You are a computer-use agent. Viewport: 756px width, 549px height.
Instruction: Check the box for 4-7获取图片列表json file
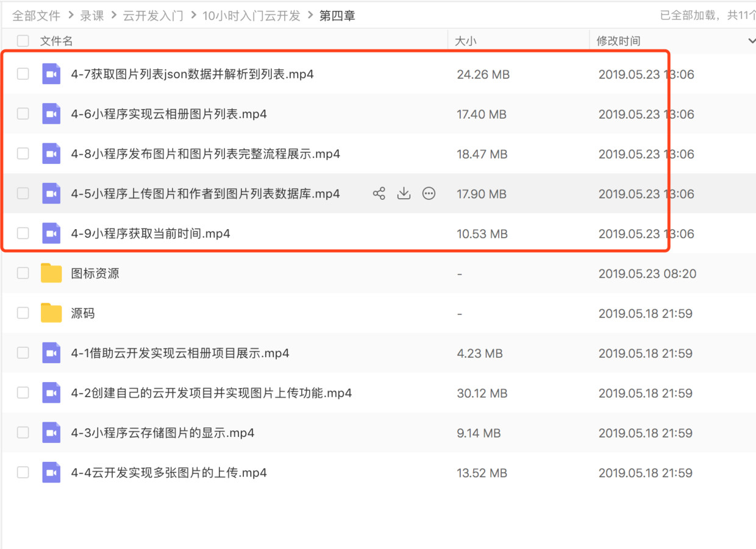click(x=23, y=74)
